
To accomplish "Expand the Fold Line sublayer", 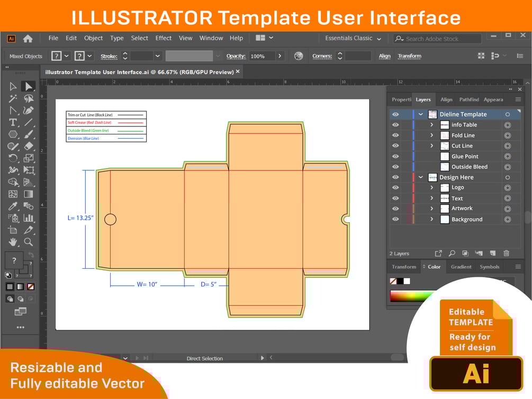I will coord(431,135).
